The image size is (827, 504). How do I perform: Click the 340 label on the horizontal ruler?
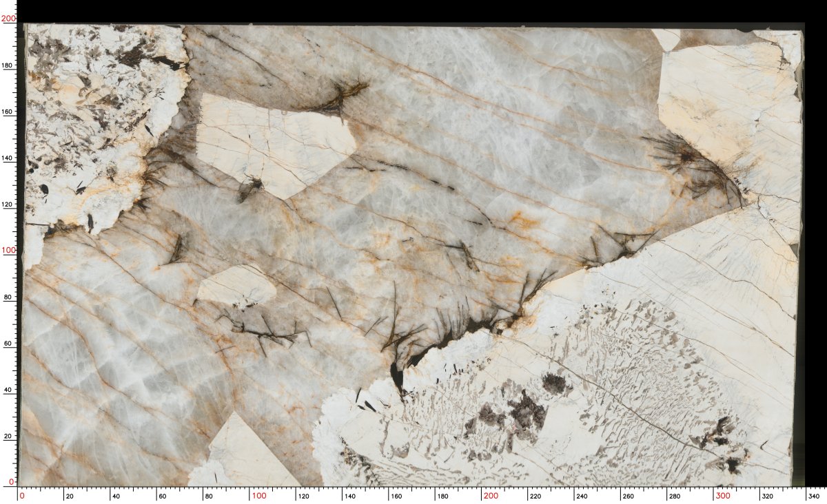tap(814, 496)
